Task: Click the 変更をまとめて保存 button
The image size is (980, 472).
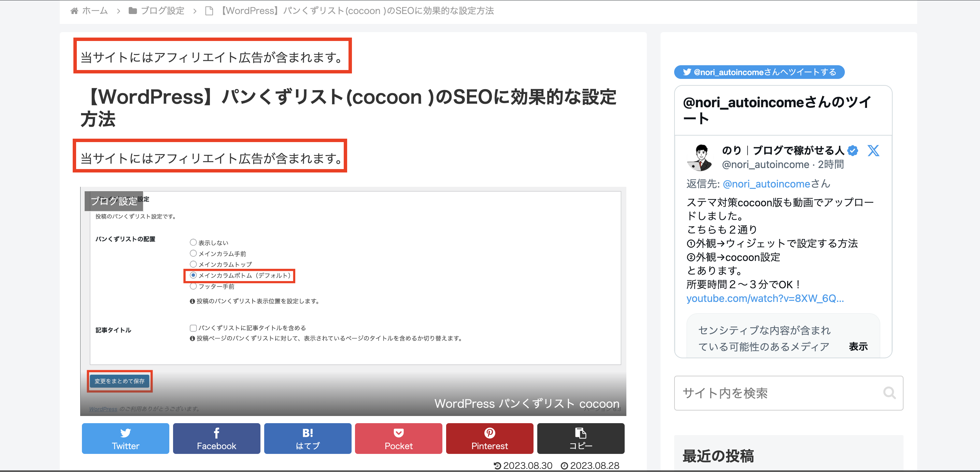Action: (x=119, y=381)
